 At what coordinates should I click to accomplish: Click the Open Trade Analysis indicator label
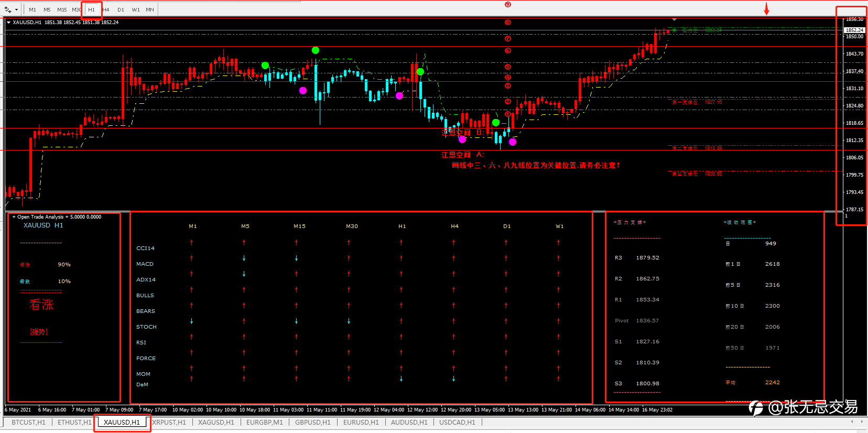[x=57, y=216]
